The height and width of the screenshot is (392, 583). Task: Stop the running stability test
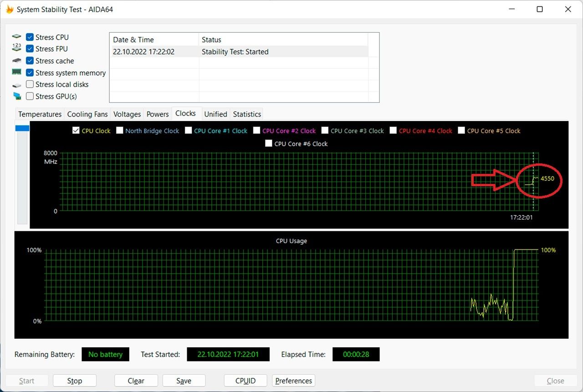click(75, 381)
